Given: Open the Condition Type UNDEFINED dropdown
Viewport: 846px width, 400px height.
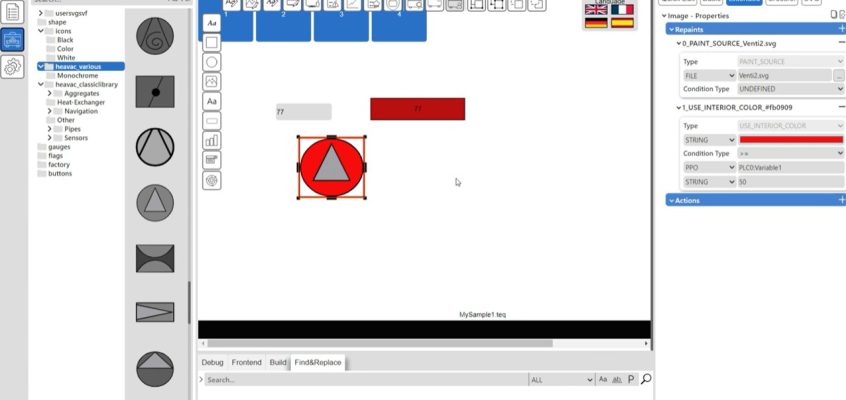Looking at the screenshot, I should 790,89.
